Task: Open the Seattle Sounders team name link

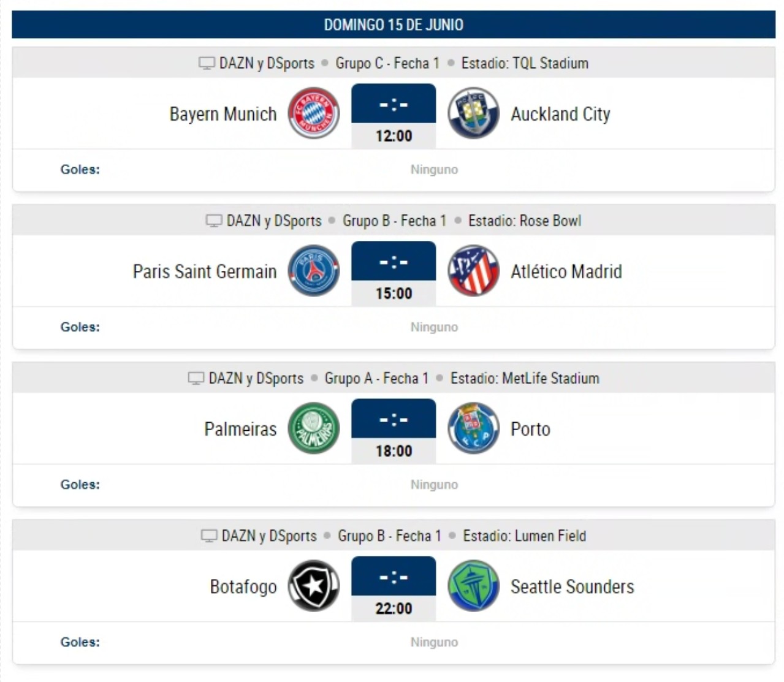Action: (573, 586)
